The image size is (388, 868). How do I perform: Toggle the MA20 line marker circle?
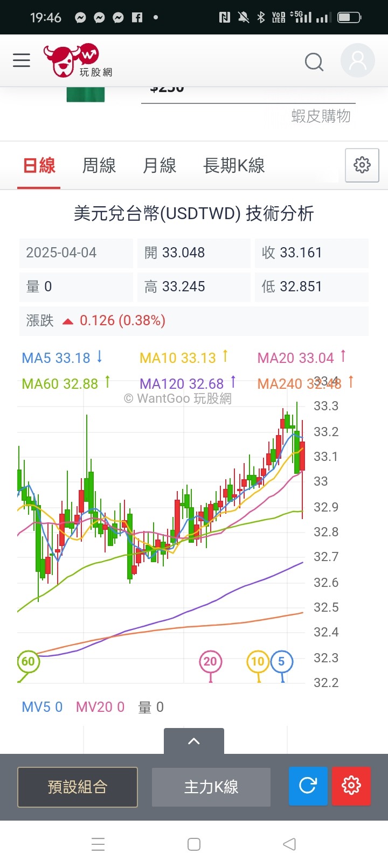click(x=210, y=661)
